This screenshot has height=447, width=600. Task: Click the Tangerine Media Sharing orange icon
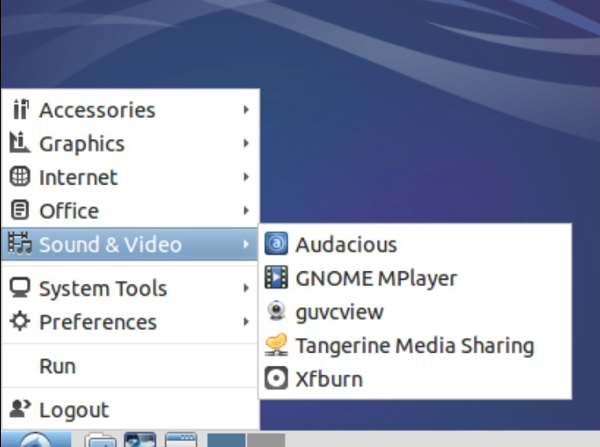[x=276, y=344]
